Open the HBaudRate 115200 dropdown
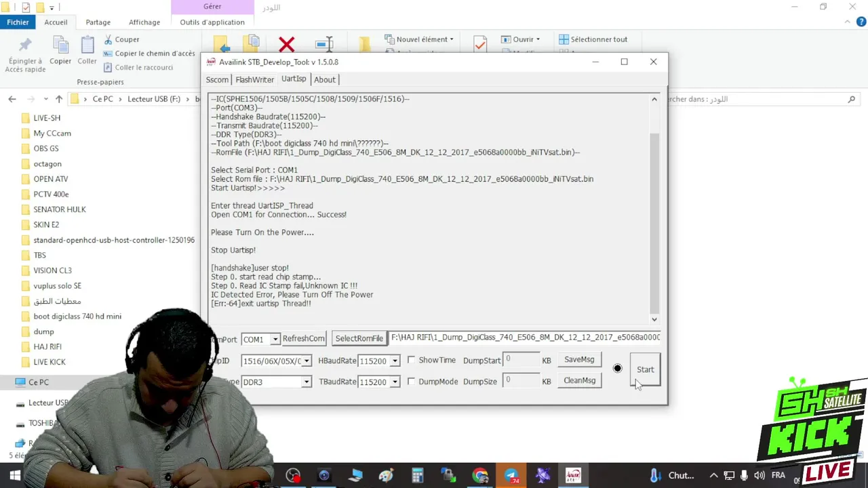 [395, 361]
